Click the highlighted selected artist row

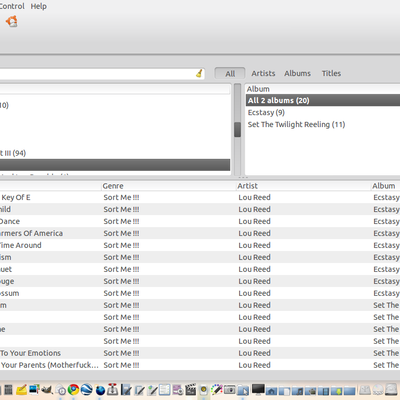[x=115, y=165]
